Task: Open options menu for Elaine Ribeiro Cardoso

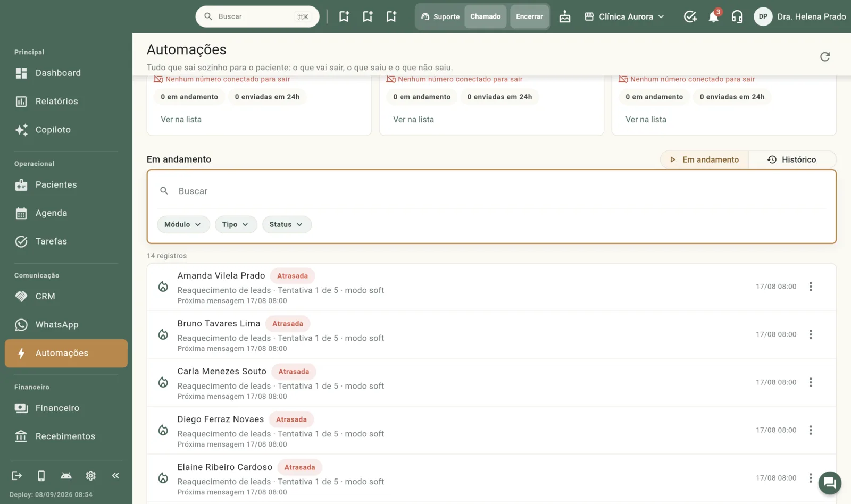Action: tap(811, 478)
